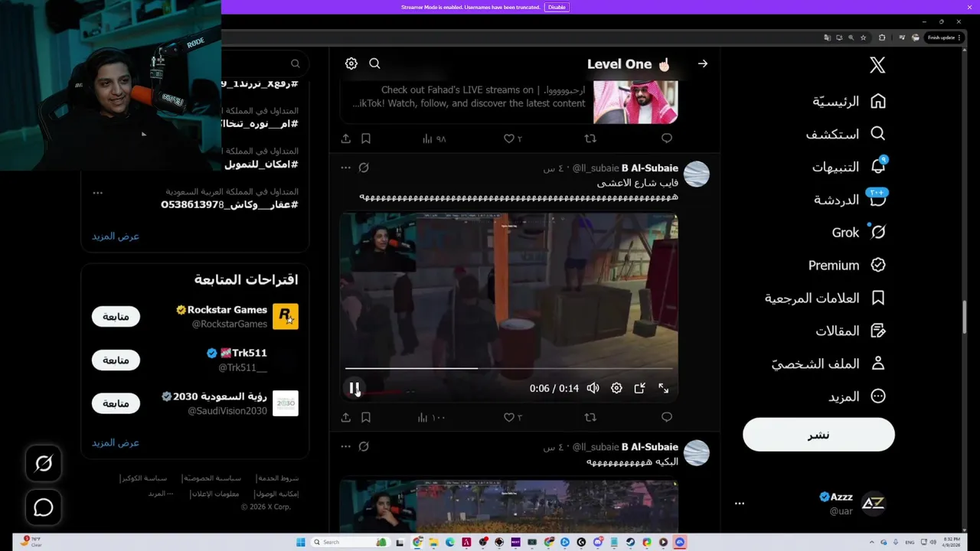Follow رؤية السعودية 2030 account
Screen dimensions: 980x551
pos(116,403)
